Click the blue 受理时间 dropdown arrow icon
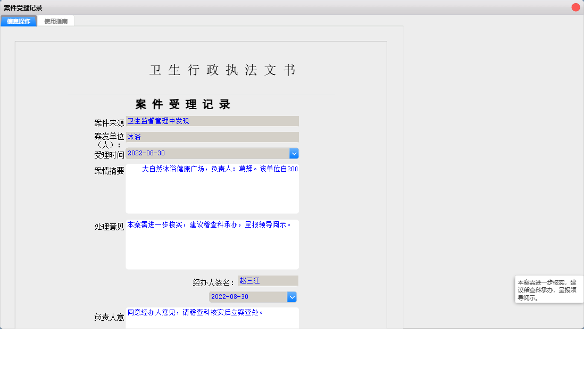Image resolution: width=584 pixels, height=392 pixels. (x=294, y=153)
